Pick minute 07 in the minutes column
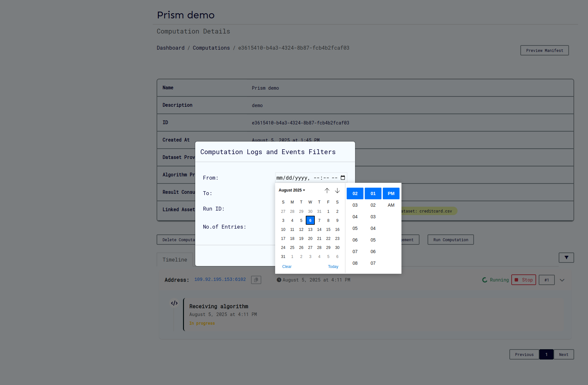This screenshot has width=588, height=385. [373, 263]
